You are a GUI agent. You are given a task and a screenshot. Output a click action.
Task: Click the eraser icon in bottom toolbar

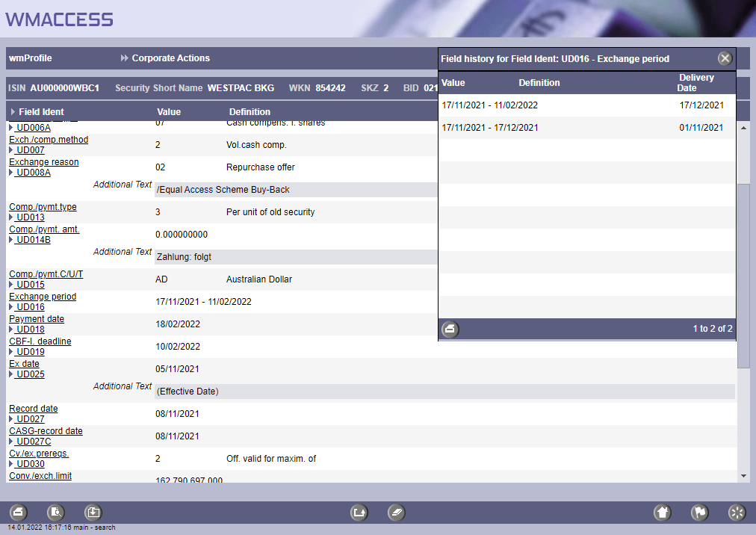point(397,513)
